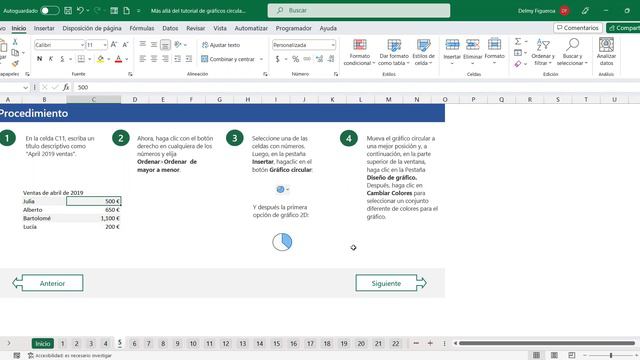
Task: Open Estilos de celda gallery
Action: (423, 52)
